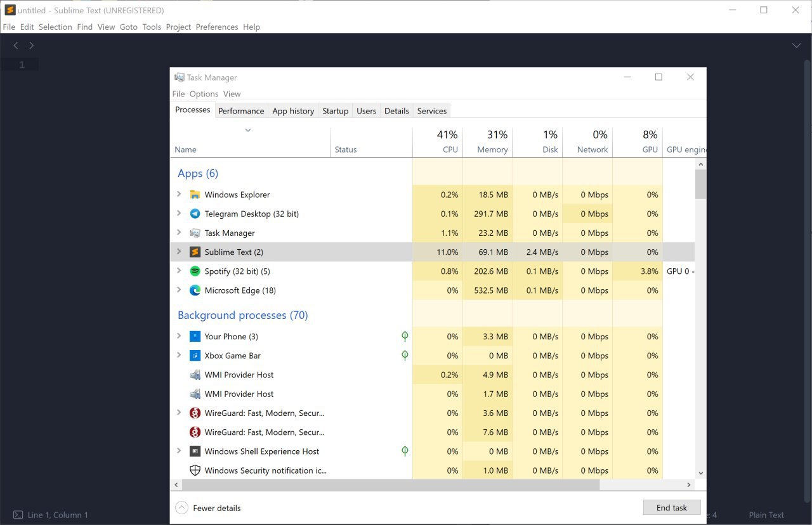Click the Microsoft Edge icon

195,290
